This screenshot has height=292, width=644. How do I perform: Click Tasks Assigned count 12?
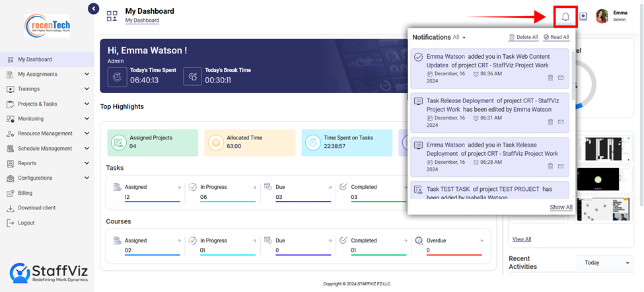pyautogui.click(x=127, y=197)
